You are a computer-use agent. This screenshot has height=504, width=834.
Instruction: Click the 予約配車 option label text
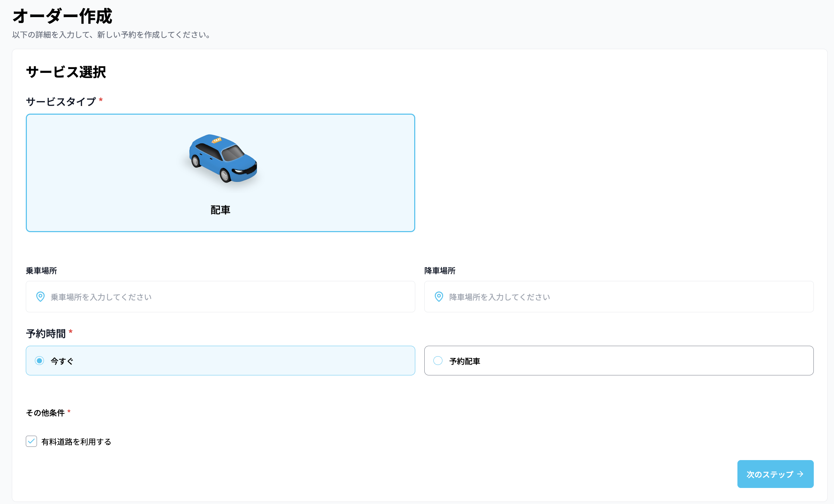point(465,361)
